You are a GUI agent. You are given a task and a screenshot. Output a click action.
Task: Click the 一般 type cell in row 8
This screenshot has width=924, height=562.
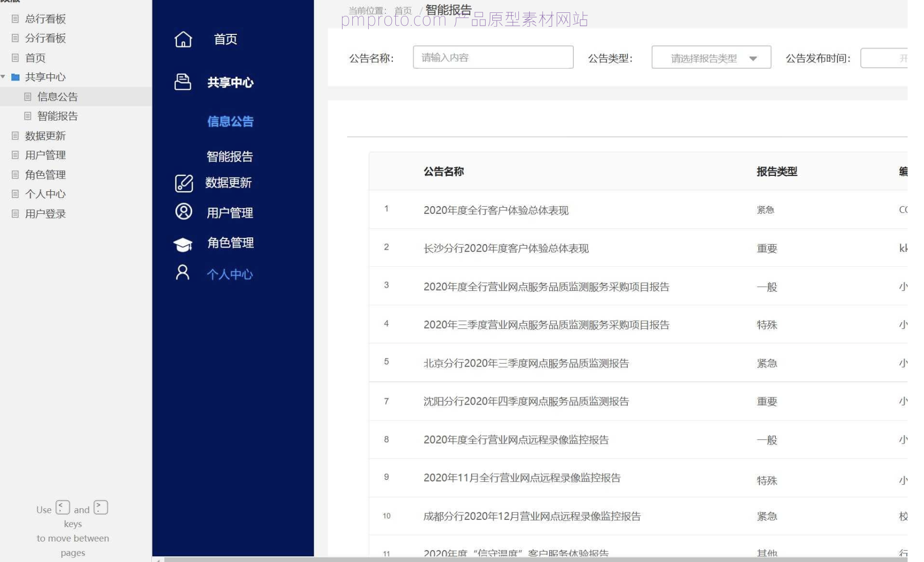coord(767,440)
